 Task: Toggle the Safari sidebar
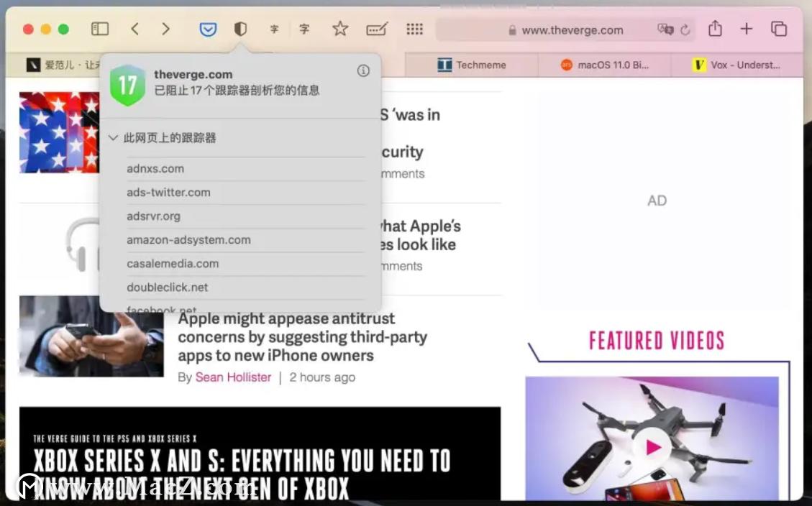point(100,29)
